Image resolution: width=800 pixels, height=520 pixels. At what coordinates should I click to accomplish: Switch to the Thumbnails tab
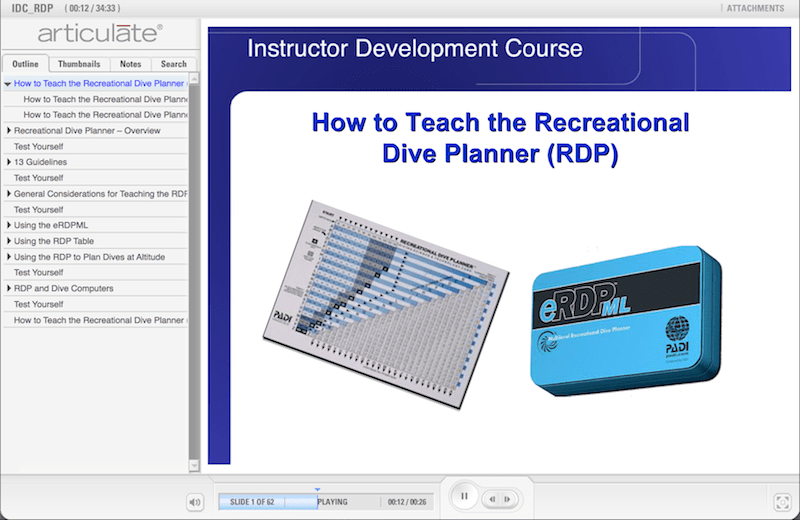coord(79,64)
